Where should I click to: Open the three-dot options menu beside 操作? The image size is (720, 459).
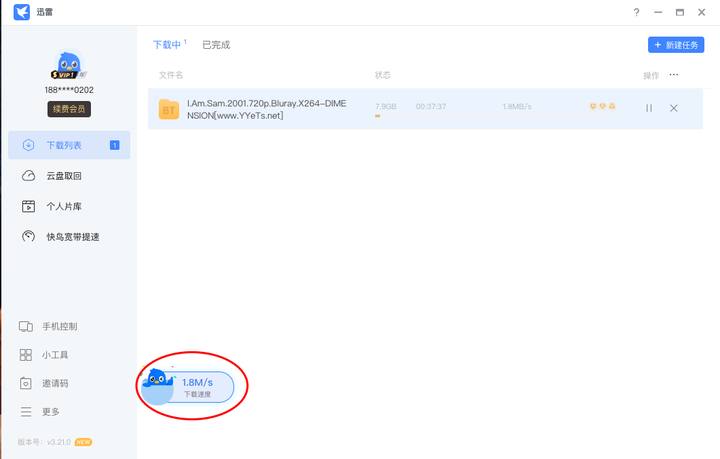click(x=674, y=75)
